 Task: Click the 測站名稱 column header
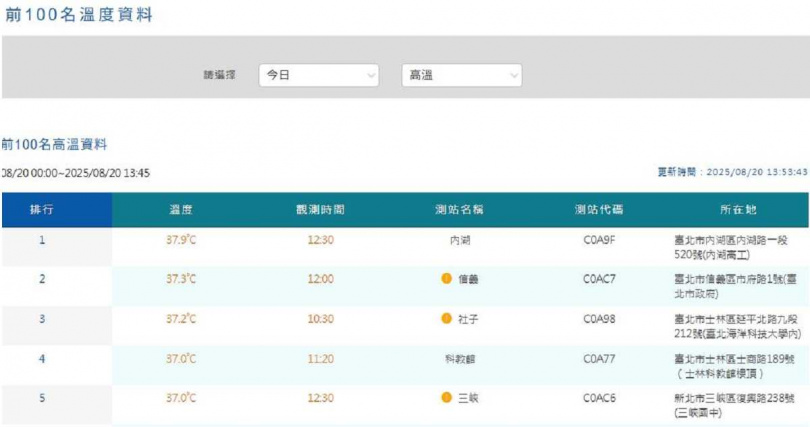[460, 210]
